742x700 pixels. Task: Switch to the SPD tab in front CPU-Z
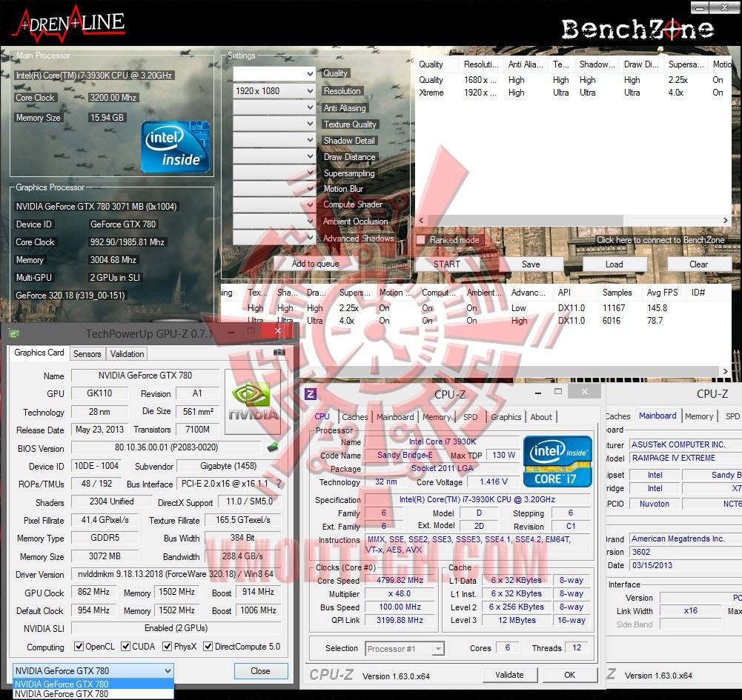471,417
